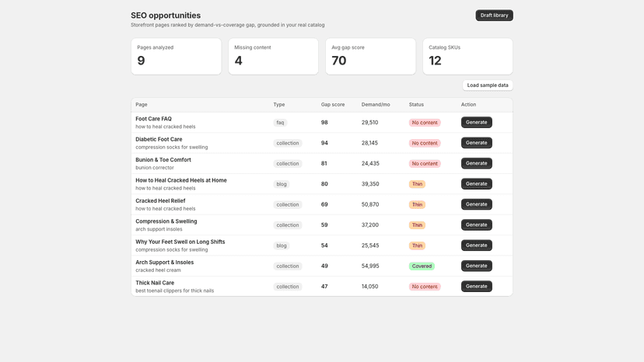The height and width of the screenshot is (362, 644).
Task: Click gap score 94
Action: coord(324,143)
